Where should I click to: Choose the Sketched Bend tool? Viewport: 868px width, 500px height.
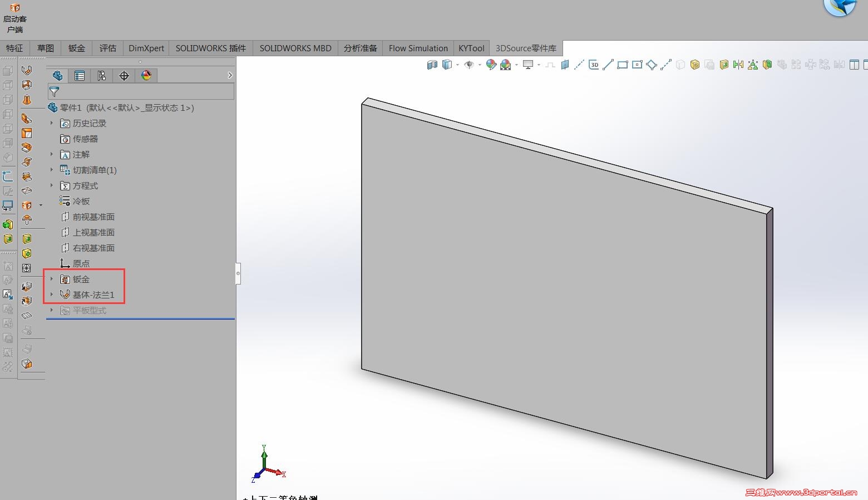(27, 177)
